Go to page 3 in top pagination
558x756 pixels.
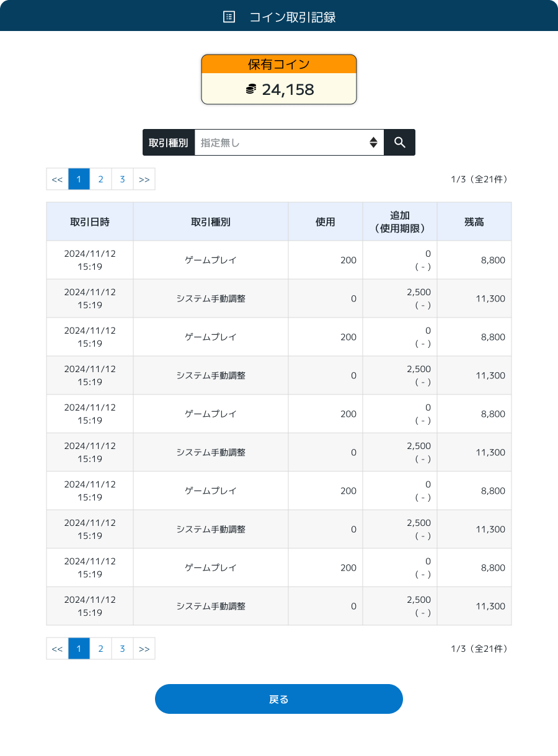(122, 179)
